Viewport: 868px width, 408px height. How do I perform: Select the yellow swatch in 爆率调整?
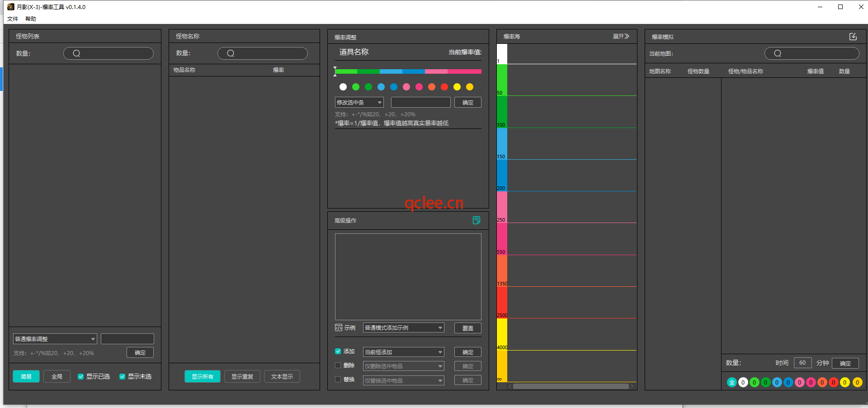click(457, 87)
